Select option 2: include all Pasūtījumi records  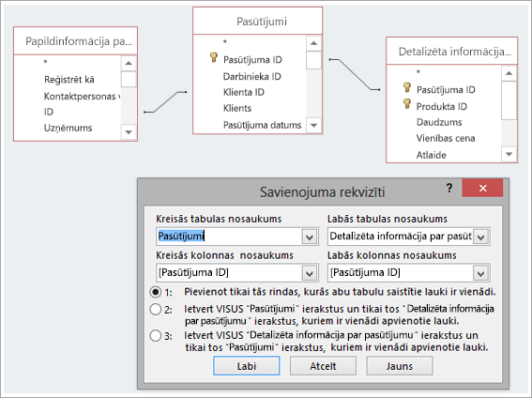[x=156, y=309]
